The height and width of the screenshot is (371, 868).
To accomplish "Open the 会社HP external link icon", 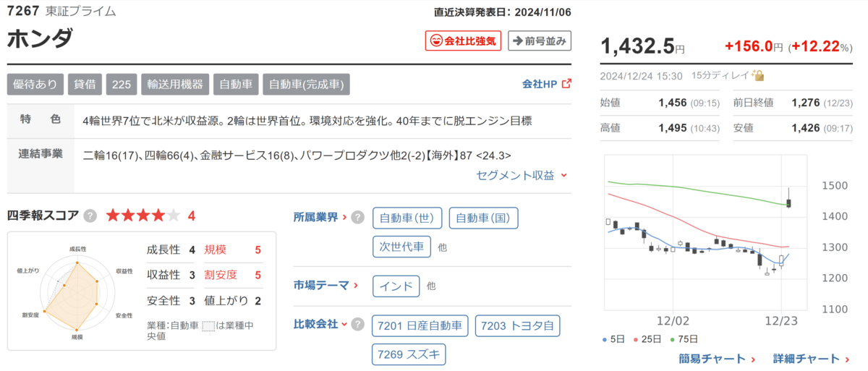I will pos(566,84).
